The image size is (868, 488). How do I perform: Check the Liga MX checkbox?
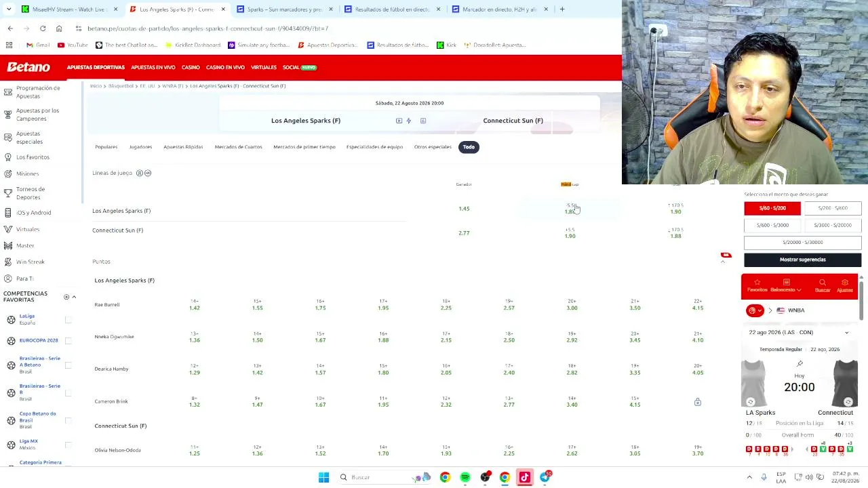click(68, 445)
